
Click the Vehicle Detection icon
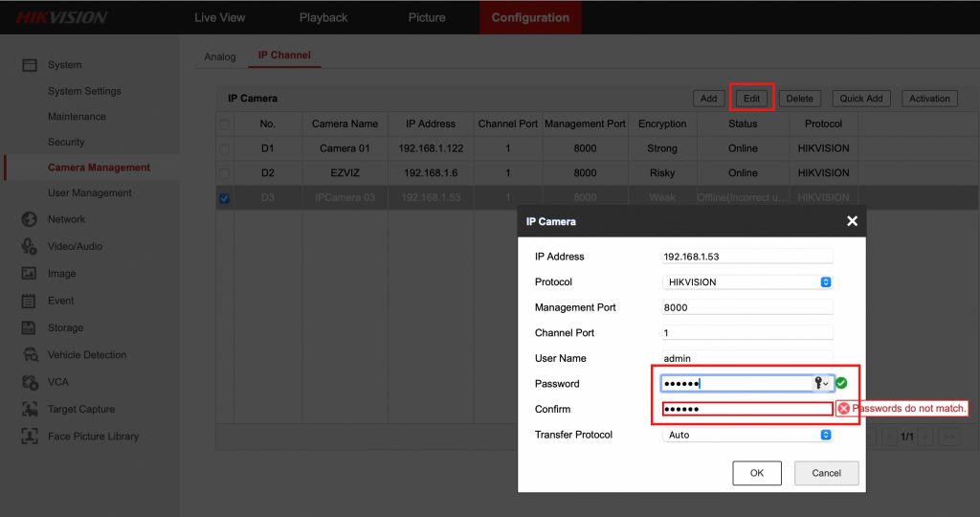tap(30, 354)
